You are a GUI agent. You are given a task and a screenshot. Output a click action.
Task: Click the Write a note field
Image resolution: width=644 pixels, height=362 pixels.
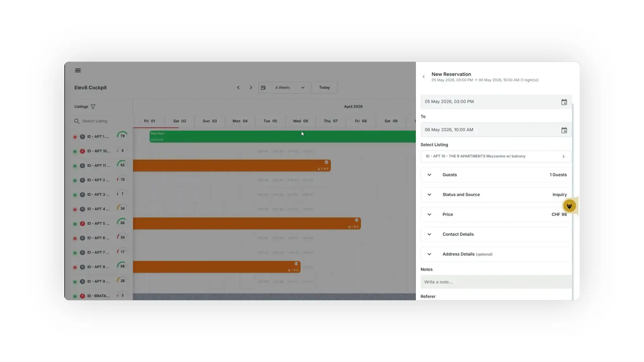(496, 282)
